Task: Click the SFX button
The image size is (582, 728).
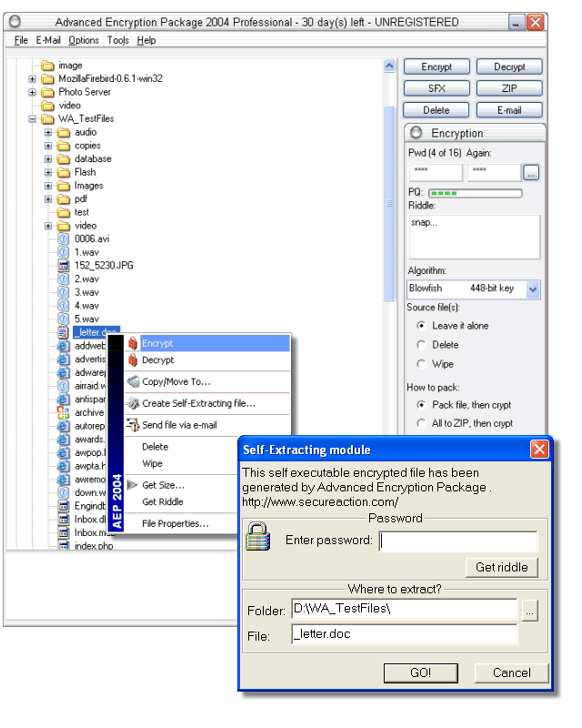Action: click(x=436, y=88)
